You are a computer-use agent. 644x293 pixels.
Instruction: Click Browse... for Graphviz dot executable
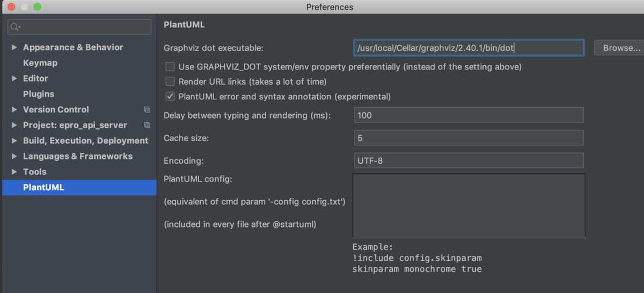pyautogui.click(x=619, y=48)
